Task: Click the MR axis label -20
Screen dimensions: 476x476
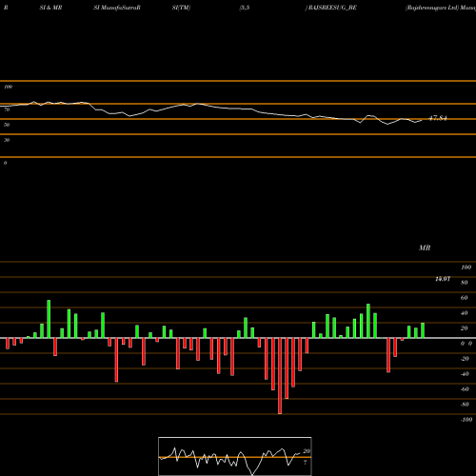Action: click(x=465, y=359)
